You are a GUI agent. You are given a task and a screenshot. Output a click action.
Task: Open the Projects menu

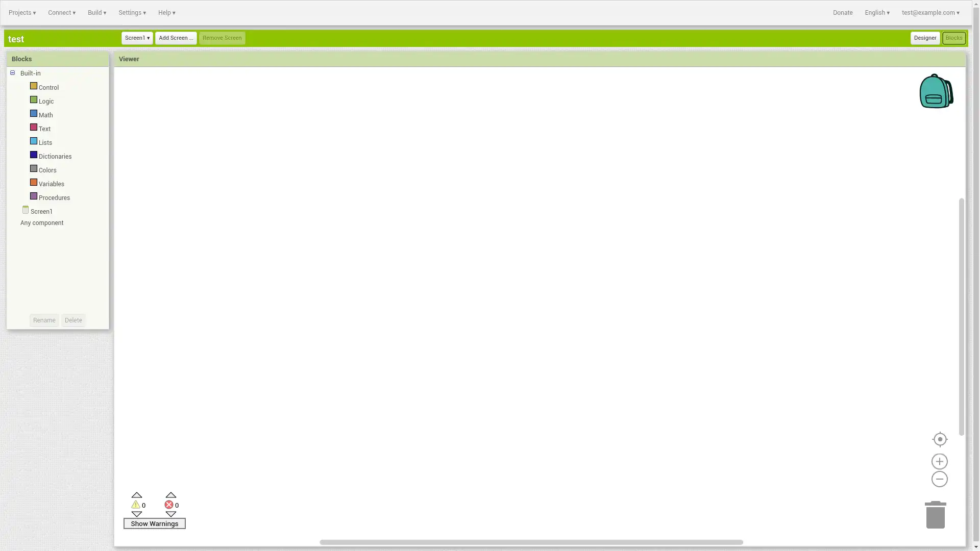tap(22, 12)
